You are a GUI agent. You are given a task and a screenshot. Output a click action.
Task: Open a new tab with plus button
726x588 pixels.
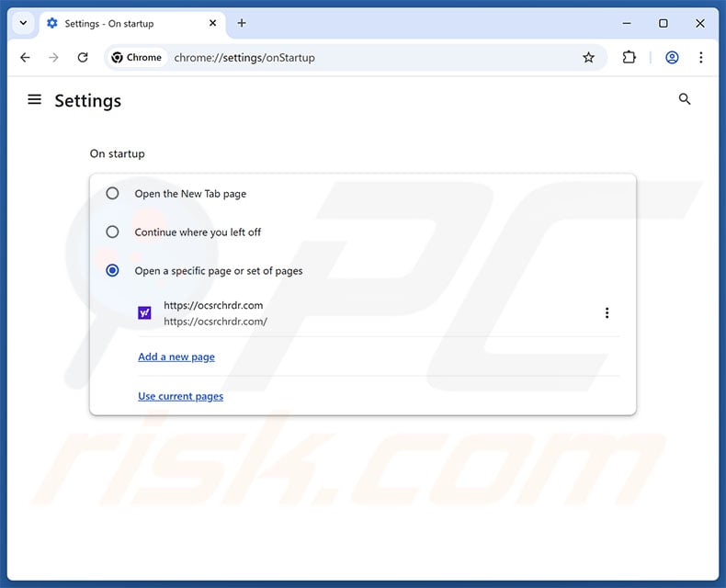pyautogui.click(x=242, y=23)
